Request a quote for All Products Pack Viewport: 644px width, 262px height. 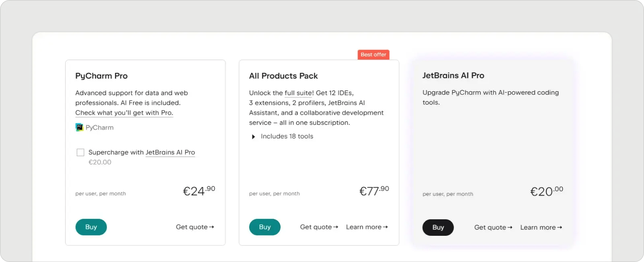point(319,227)
